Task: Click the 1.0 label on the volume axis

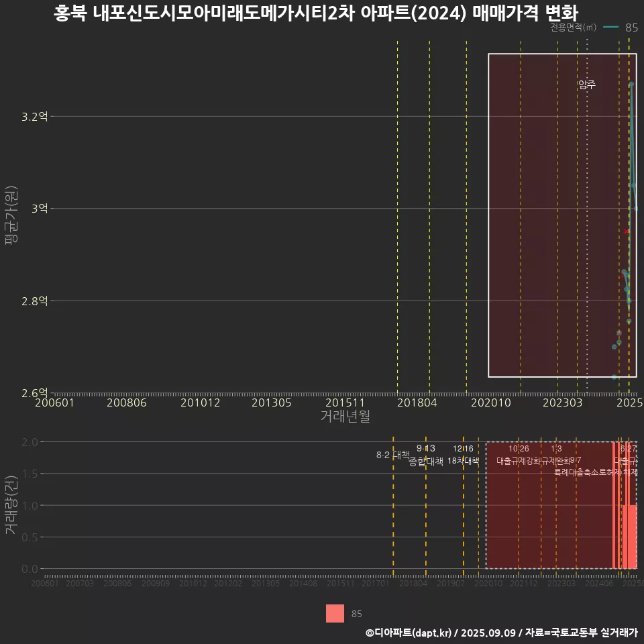Action: pos(30,506)
